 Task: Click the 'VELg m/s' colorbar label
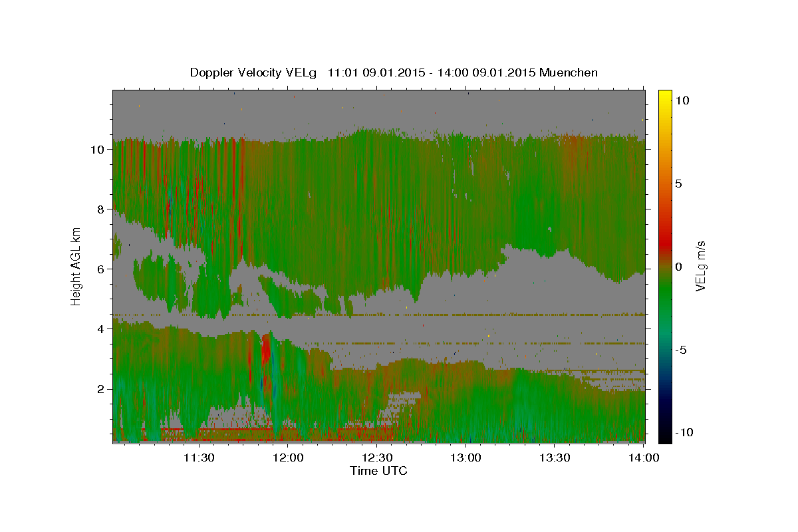point(700,266)
